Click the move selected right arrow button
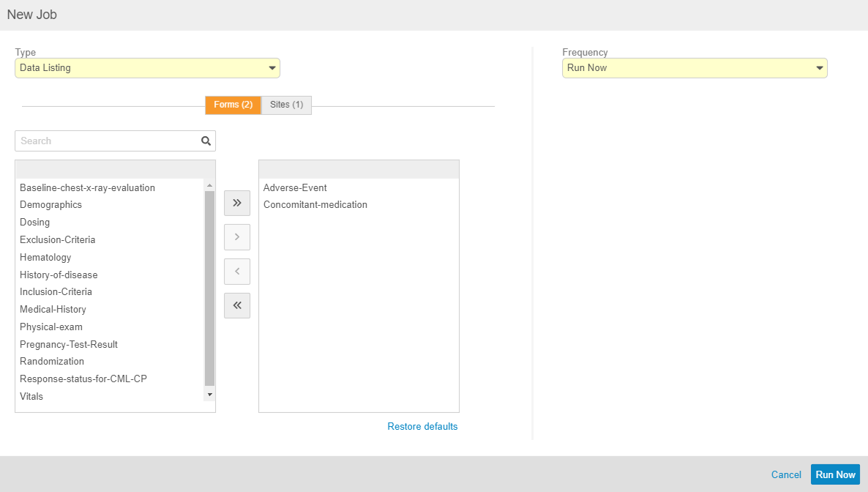This screenshot has width=868, height=492. [236, 237]
